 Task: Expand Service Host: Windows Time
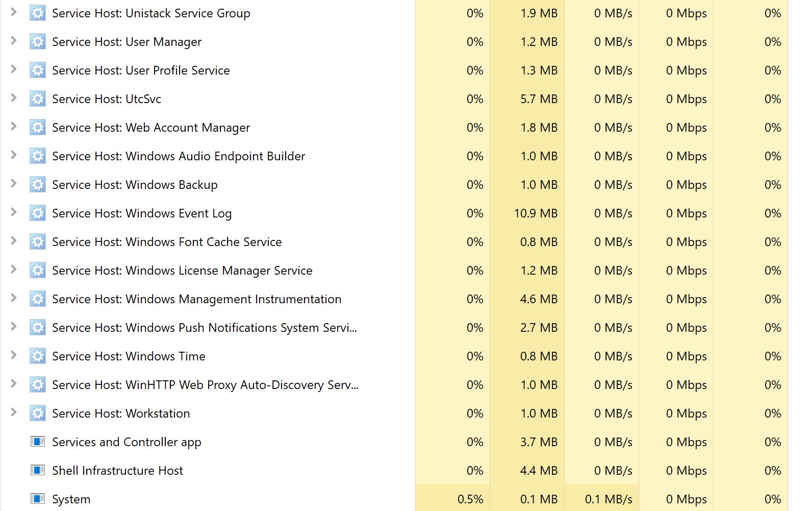pos(14,355)
